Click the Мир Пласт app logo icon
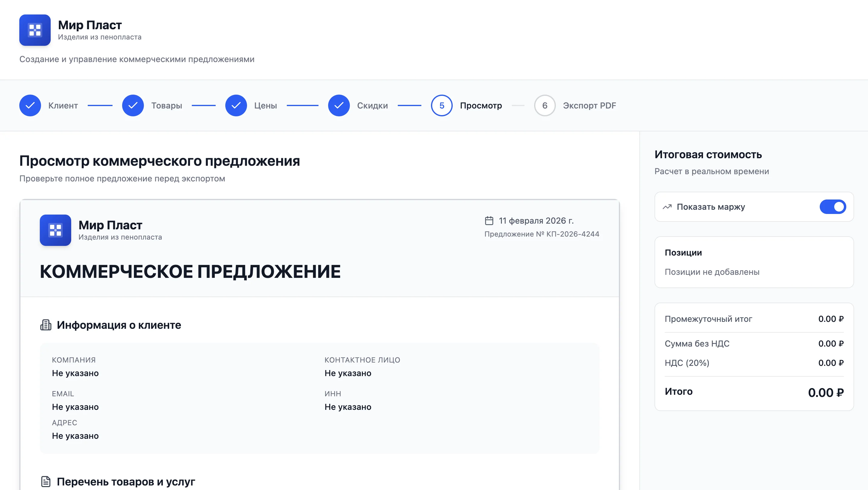The width and height of the screenshot is (868, 490). tap(35, 30)
